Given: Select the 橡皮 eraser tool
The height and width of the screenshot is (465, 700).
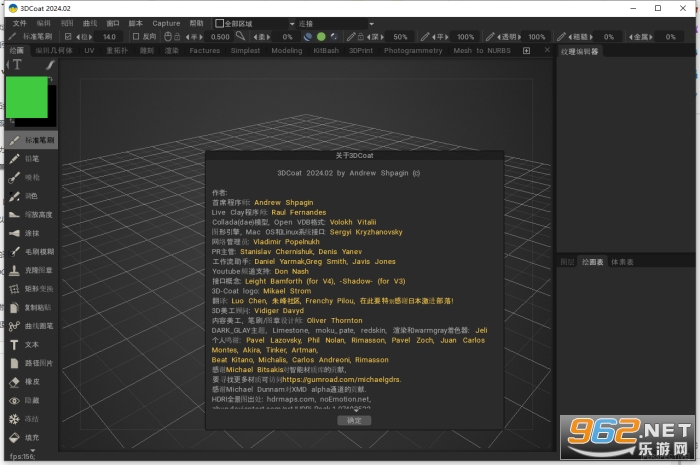Looking at the screenshot, I should click(31, 382).
